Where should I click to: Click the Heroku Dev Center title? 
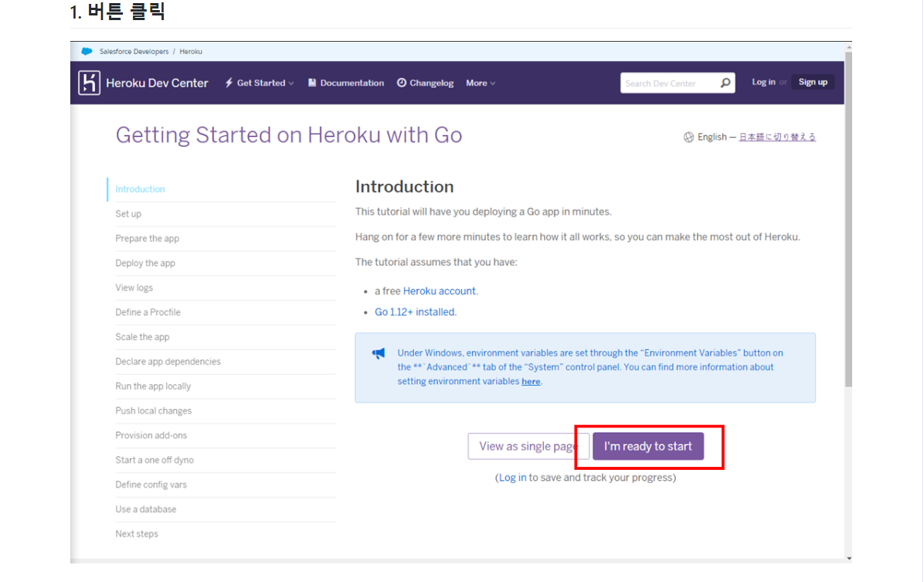(157, 83)
